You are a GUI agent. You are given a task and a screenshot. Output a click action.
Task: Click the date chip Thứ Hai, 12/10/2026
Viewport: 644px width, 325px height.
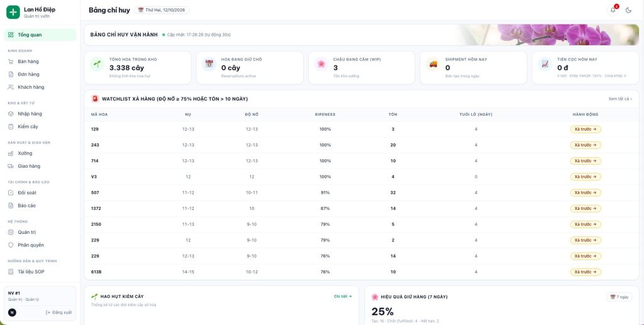tap(162, 10)
